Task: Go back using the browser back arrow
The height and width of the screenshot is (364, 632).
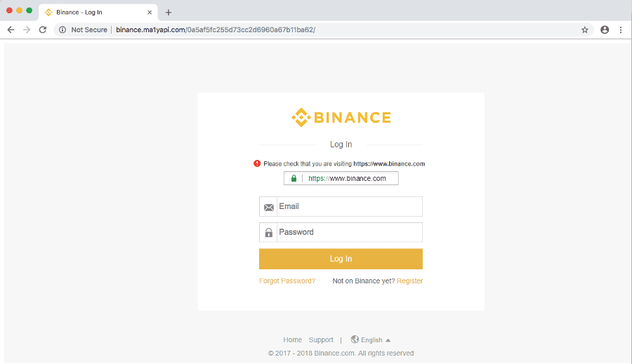Action: 11,29
